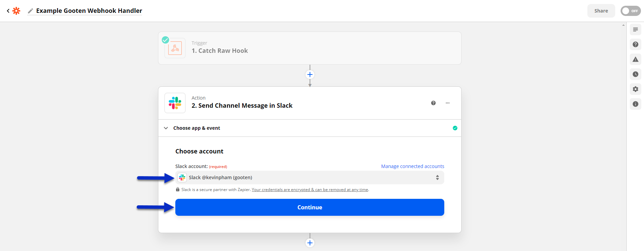This screenshot has height=251, width=644.
Task: Open the warning triangle sidebar icon
Action: [x=636, y=59]
